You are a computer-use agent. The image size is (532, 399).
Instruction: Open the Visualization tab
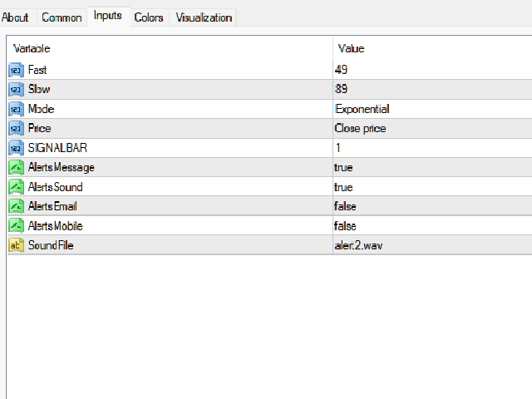[204, 17]
